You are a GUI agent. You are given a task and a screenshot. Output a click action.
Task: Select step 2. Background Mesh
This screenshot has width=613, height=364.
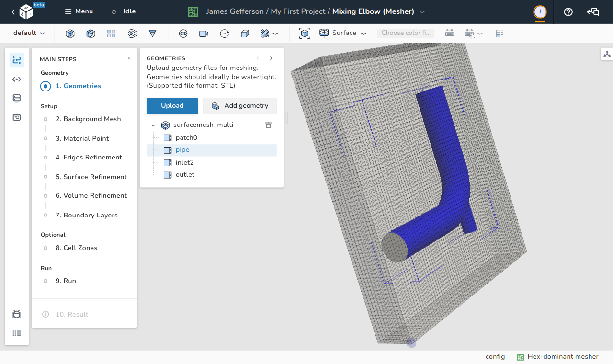[x=88, y=119]
